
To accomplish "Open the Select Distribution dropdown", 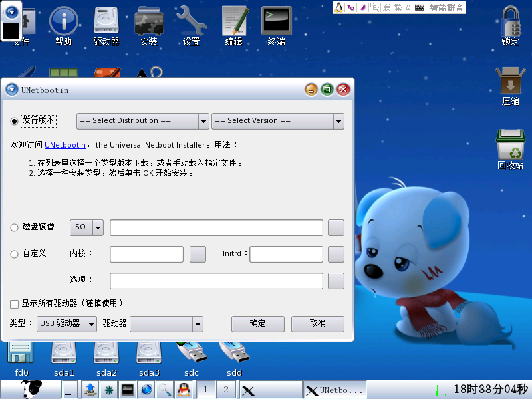I will (142, 121).
